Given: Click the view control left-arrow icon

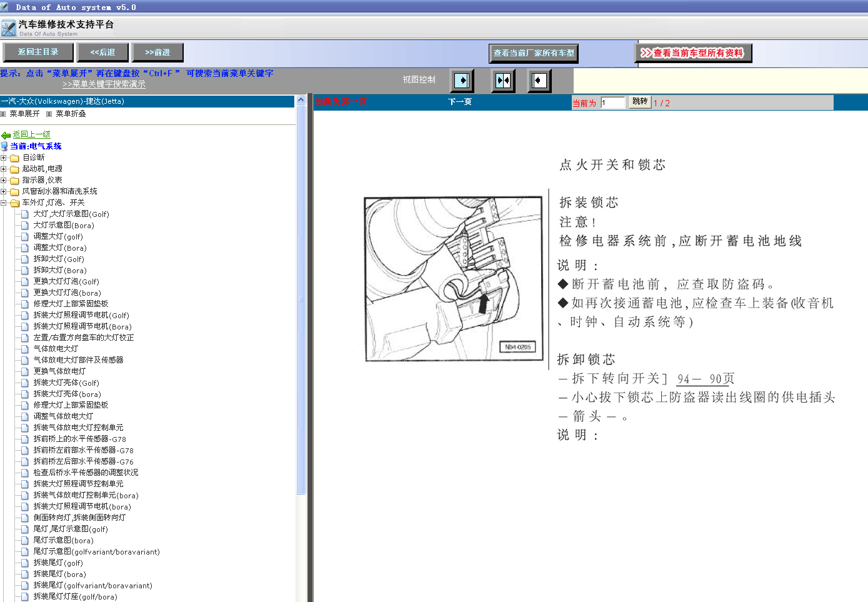Looking at the screenshot, I should (539, 81).
